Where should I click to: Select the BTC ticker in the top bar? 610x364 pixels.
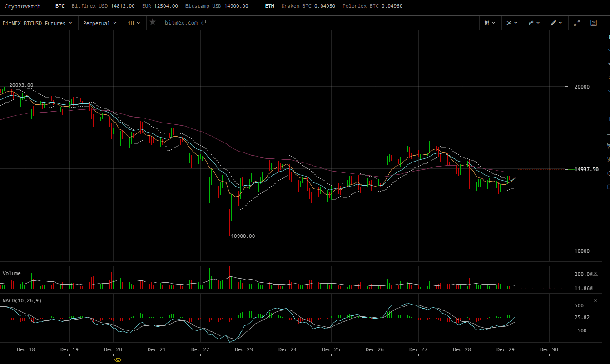[60, 6]
